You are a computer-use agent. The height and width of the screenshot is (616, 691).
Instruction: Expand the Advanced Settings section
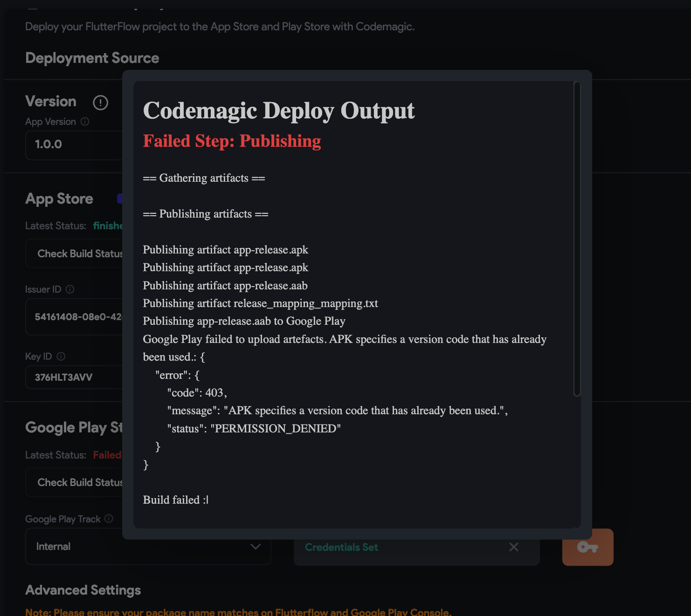[83, 590]
